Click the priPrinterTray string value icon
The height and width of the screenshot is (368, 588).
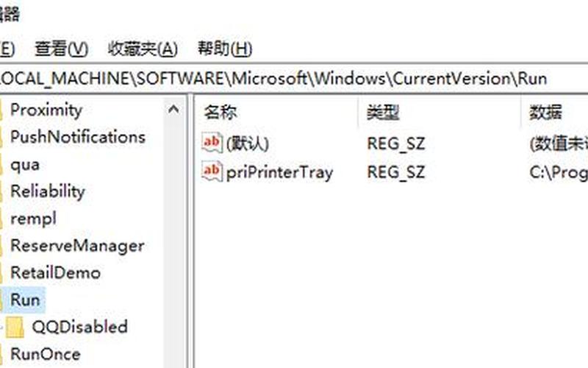[212, 171]
